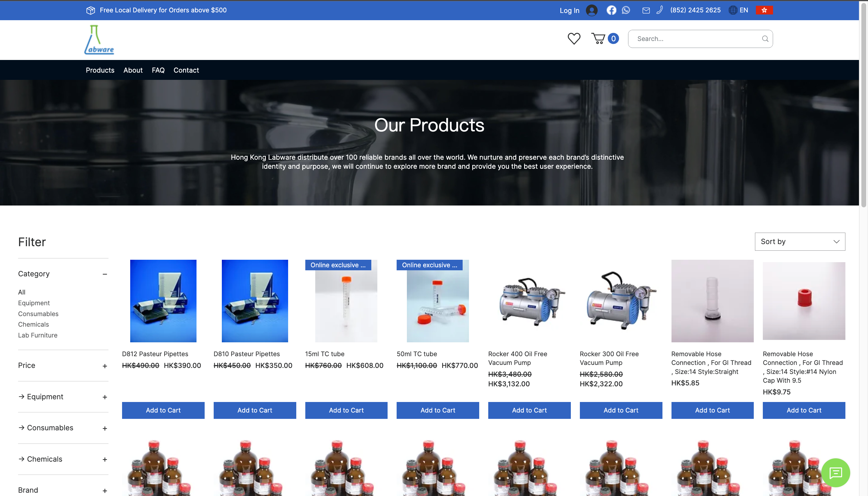Switch language using the EN globe selector
Image resolution: width=868 pixels, height=496 pixels.
click(x=738, y=10)
